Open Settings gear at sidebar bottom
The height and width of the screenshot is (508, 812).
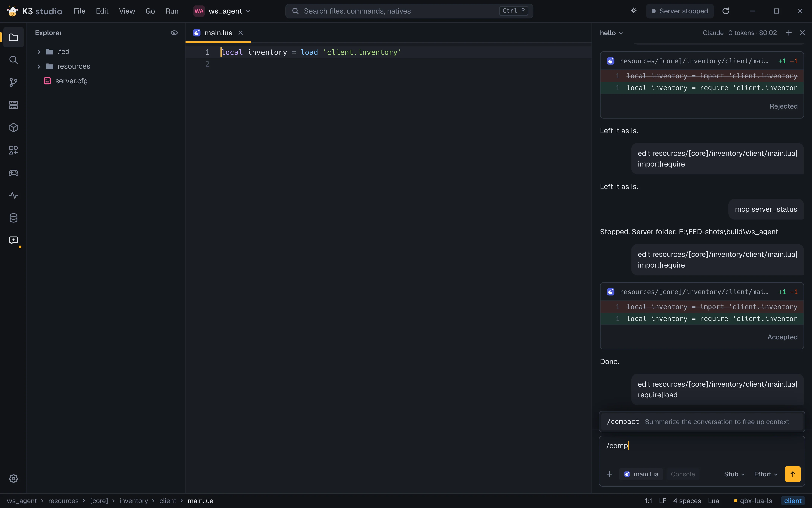coord(13,478)
